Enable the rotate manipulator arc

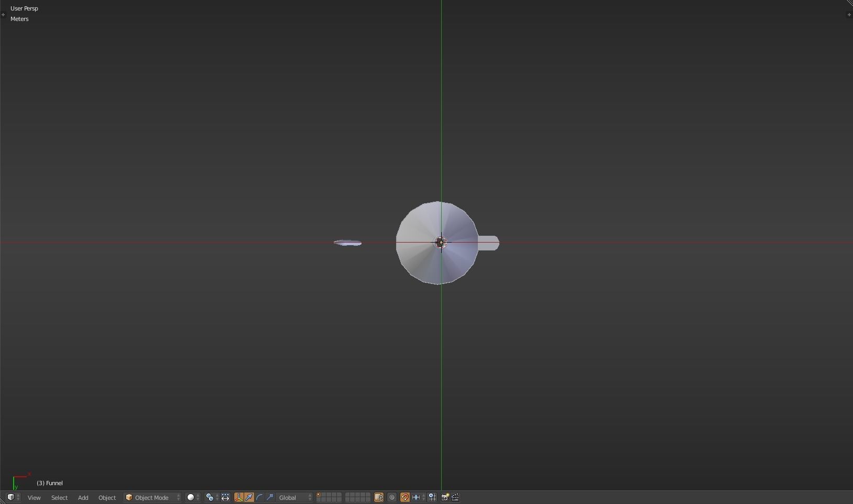point(260,497)
